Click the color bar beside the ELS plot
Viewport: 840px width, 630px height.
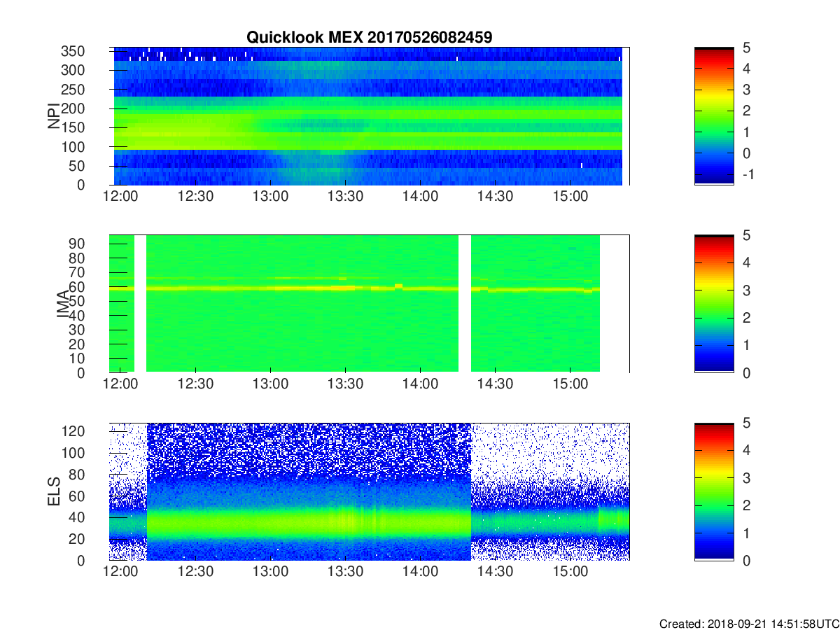714,491
